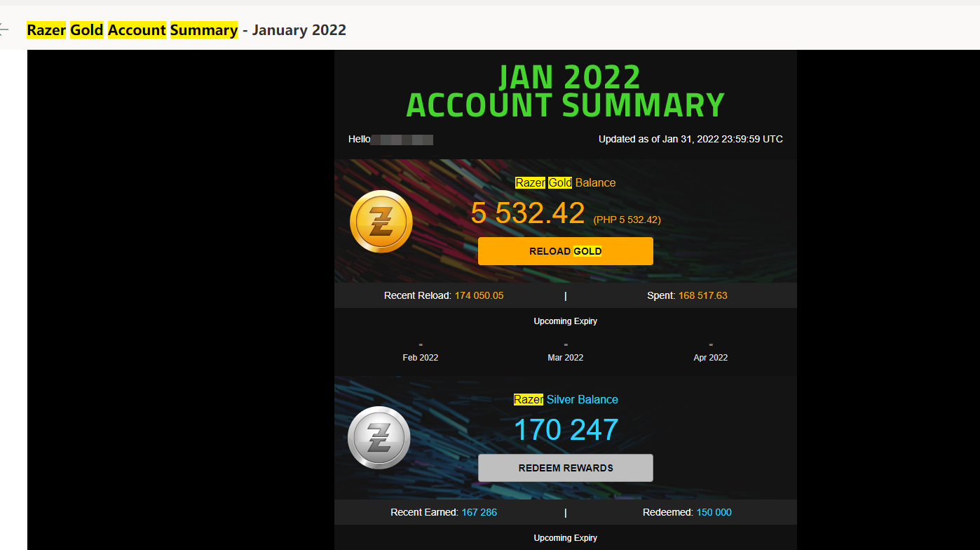Click the 'Feb 2022' expiry label
The image size is (980, 550).
pyautogui.click(x=421, y=357)
